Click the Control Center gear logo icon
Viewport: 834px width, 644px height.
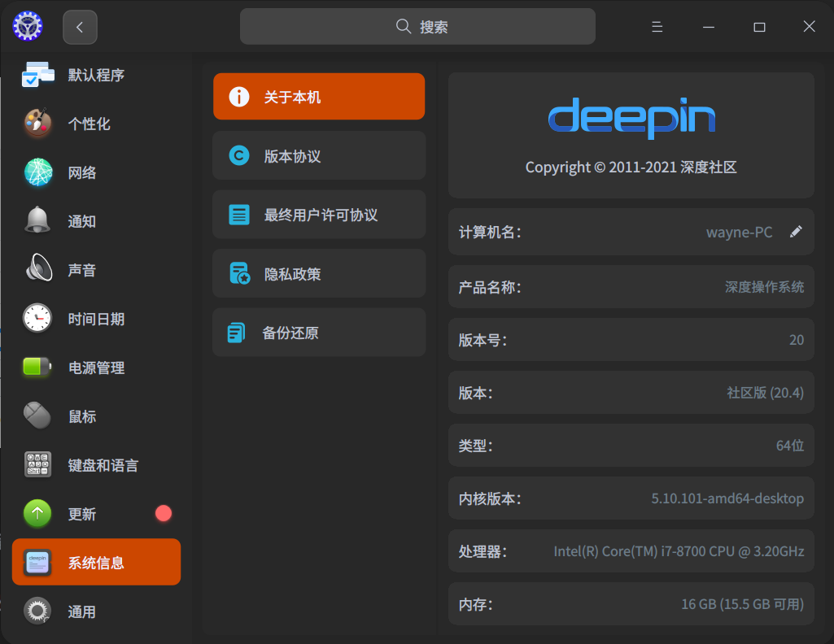(27, 26)
